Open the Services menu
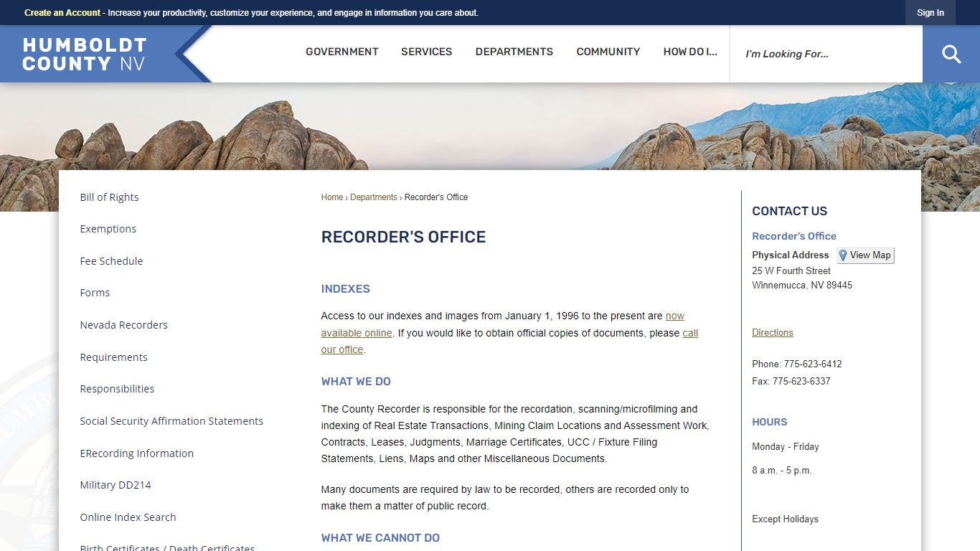Screen dimensions: 980x551 (x=427, y=52)
